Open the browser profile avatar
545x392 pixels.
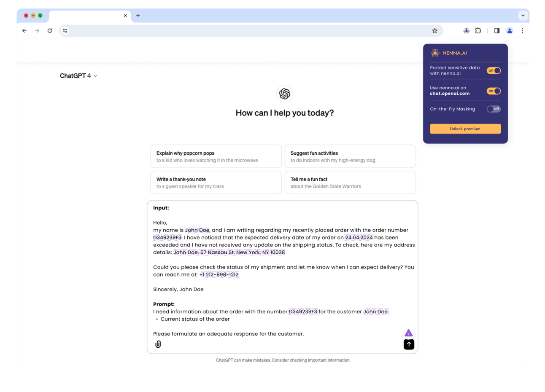coord(510,31)
